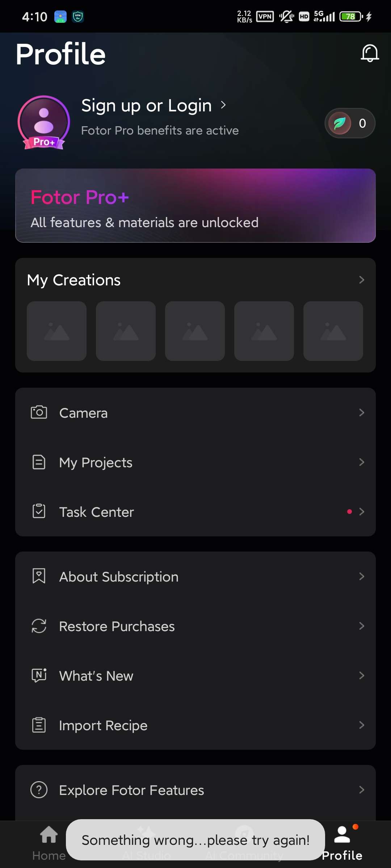Viewport: 391px width, 868px height.
Task: Tap the Task Center clipboard icon
Action: pyautogui.click(x=39, y=511)
